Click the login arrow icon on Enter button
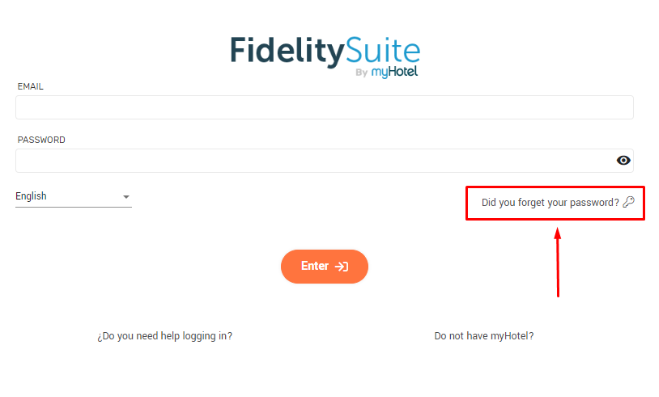This screenshot has height=397, width=659. click(x=341, y=266)
